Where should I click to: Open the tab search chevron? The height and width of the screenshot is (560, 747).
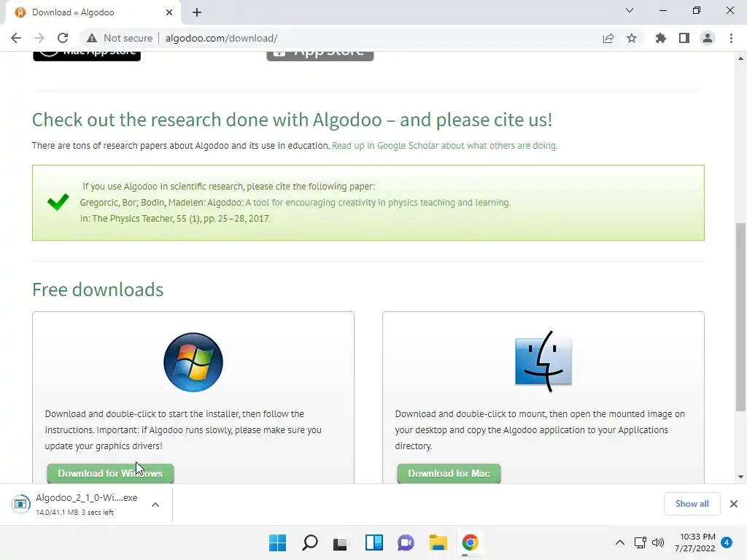tap(630, 10)
